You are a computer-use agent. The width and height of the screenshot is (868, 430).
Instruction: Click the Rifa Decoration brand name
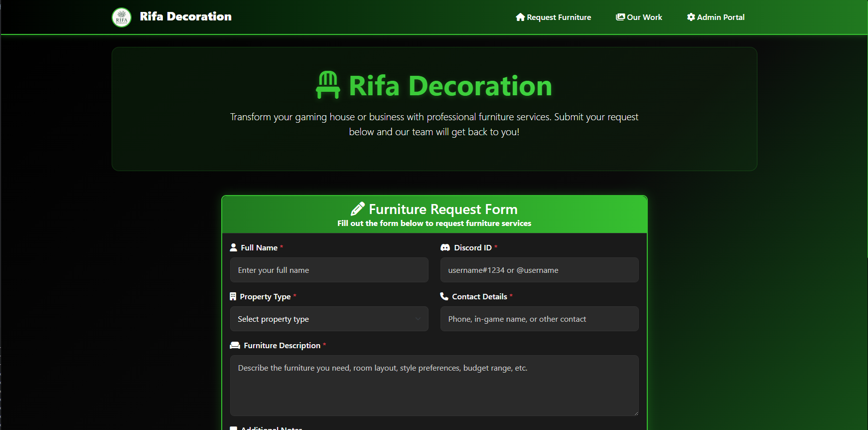(186, 16)
